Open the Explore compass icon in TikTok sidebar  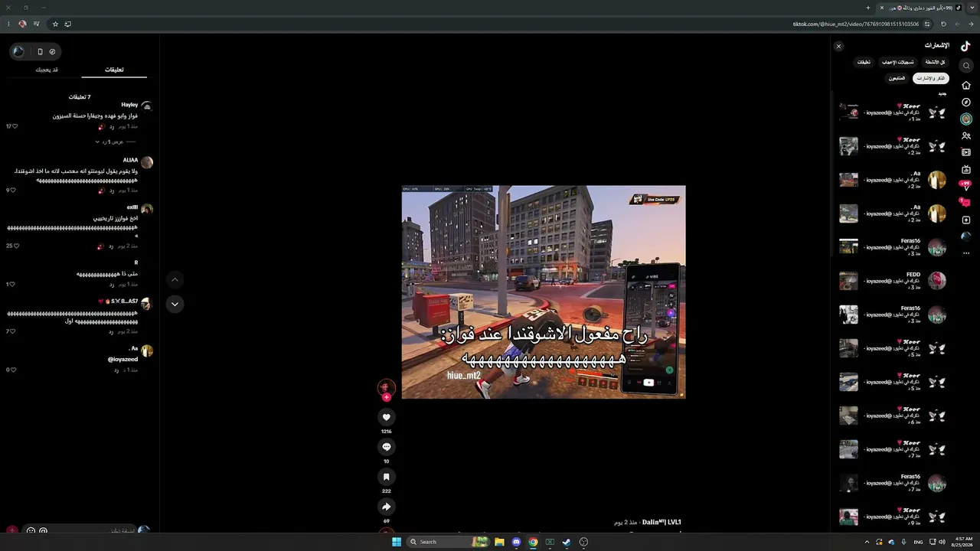[966, 102]
